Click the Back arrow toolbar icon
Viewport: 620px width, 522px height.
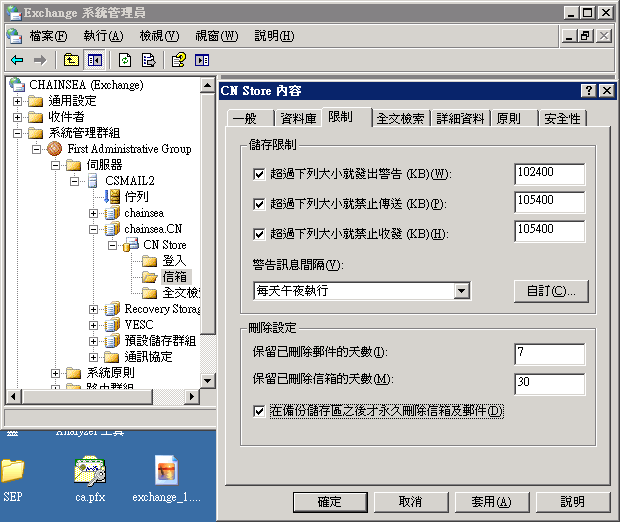click(x=17, y=61)
